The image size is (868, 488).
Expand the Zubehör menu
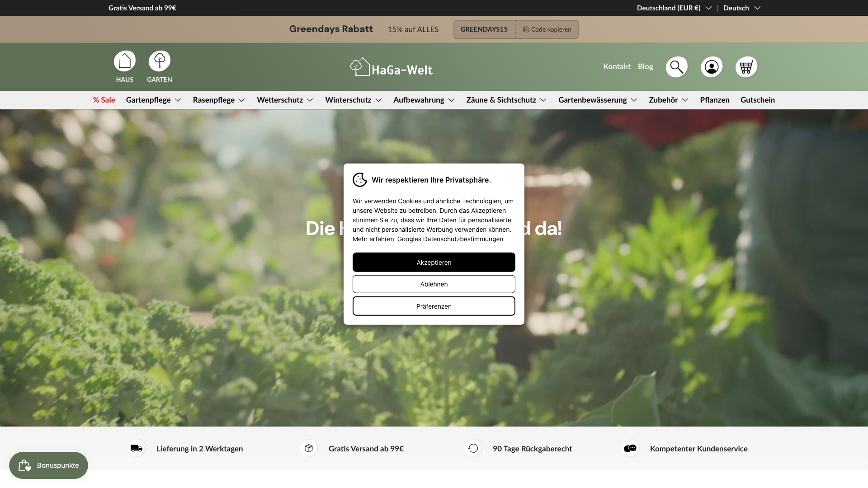[669, 100]
